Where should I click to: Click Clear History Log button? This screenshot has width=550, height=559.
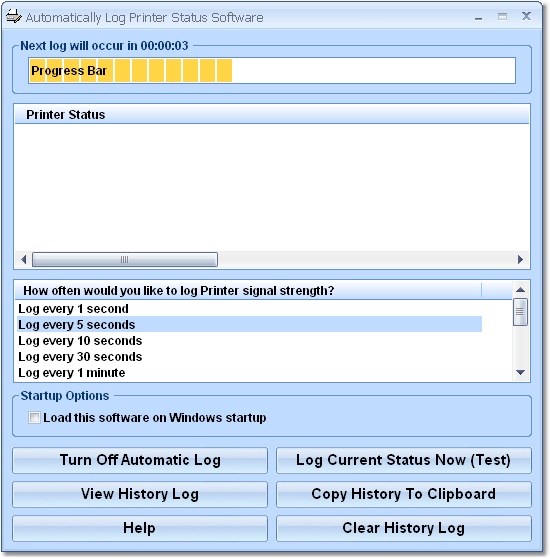point(403,528)
